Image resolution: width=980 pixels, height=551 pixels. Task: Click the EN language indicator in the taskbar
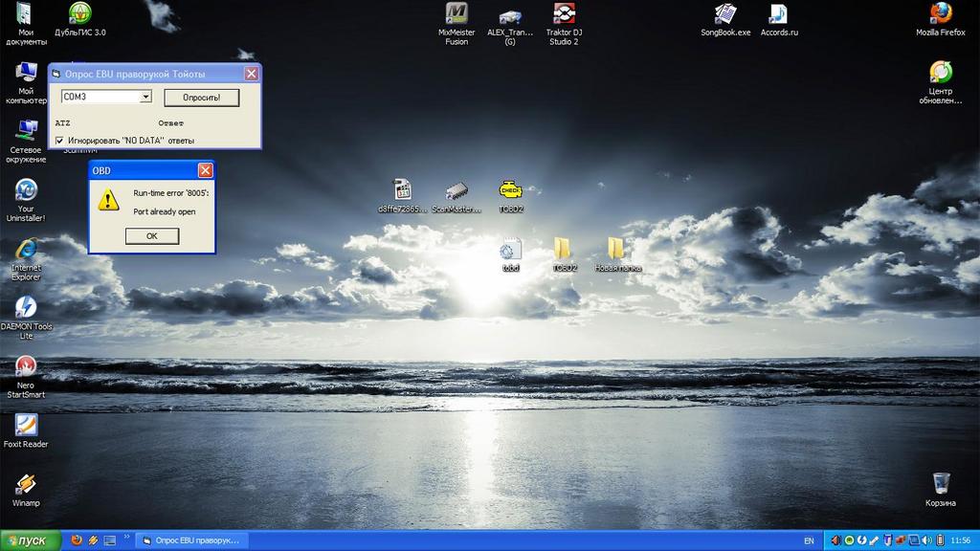(809, 540)
